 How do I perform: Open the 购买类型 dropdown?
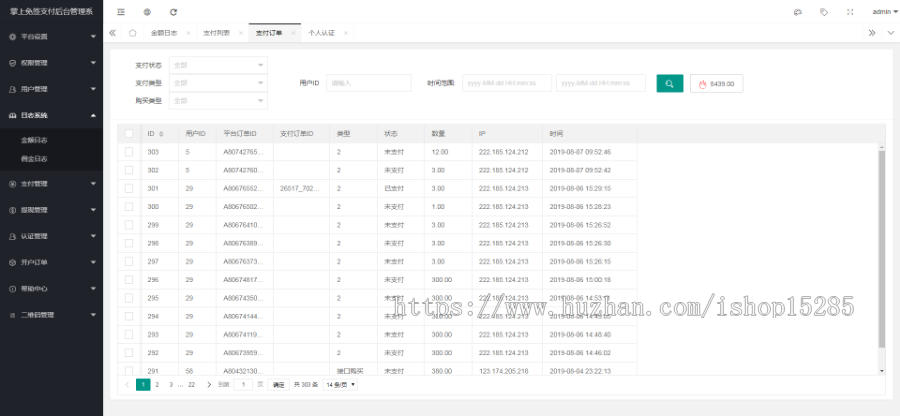pos(218,100)
